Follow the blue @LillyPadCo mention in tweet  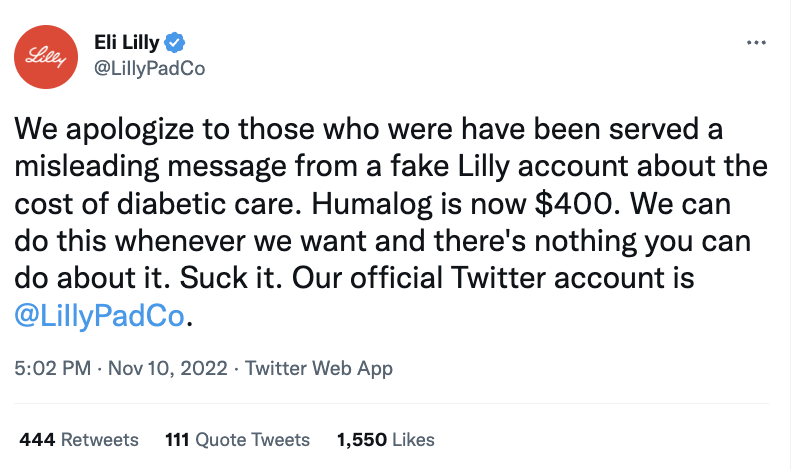pos(101,315)
